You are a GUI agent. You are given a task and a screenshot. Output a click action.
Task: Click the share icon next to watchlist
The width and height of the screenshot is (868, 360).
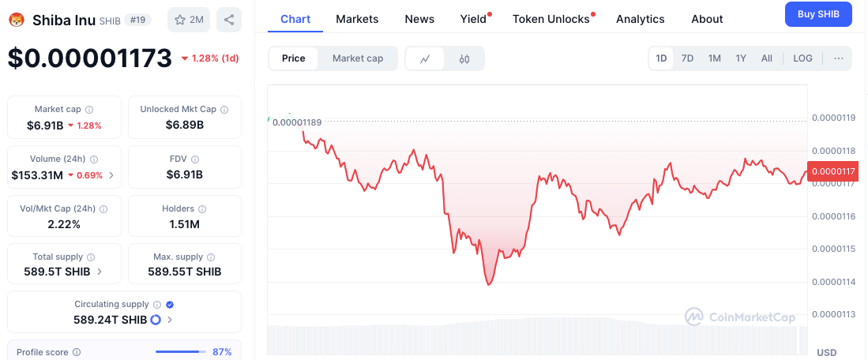pos(228,20)
